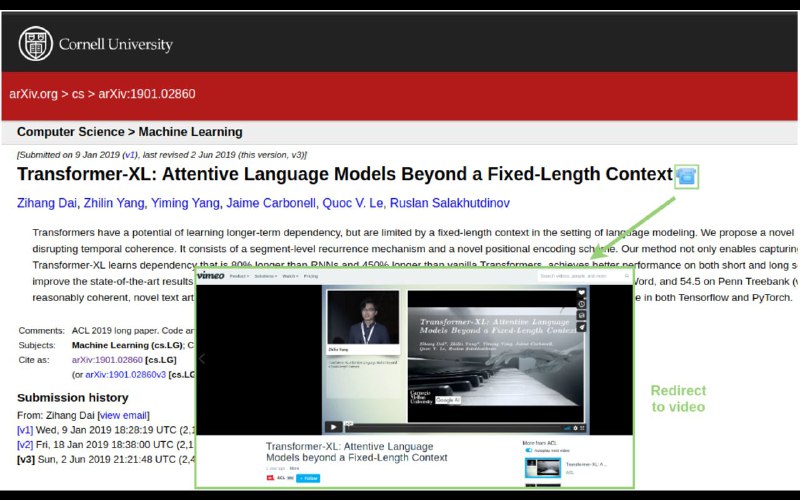This screenshot has width=800, height=500.
Task: Go to the cs category in the breadcrumb
Action: click(78, 94)
